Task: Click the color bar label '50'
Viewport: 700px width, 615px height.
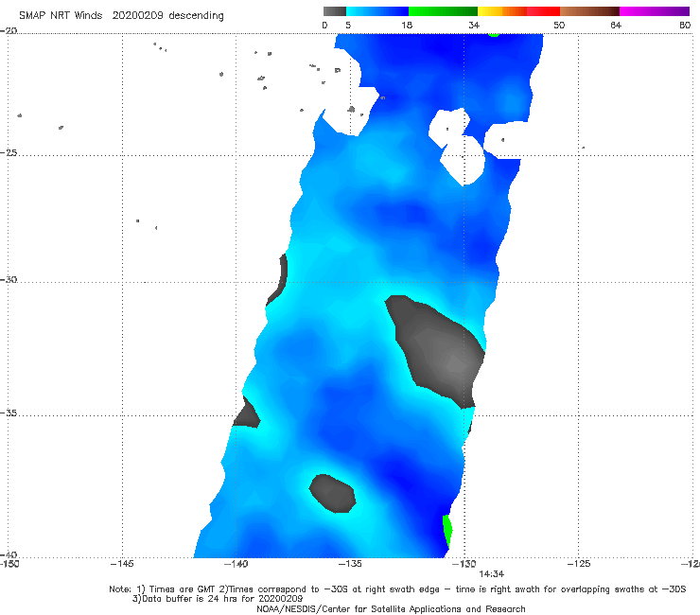Action: pyautogui.click(x=559, y=26)
